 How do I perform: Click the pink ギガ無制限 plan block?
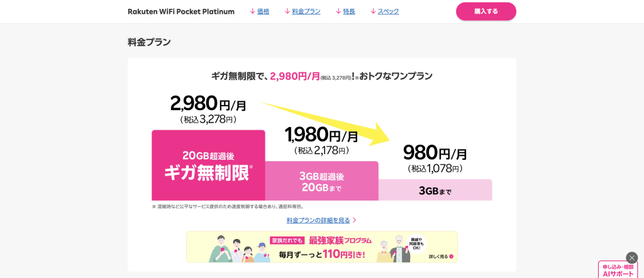[x=208, y=165]
